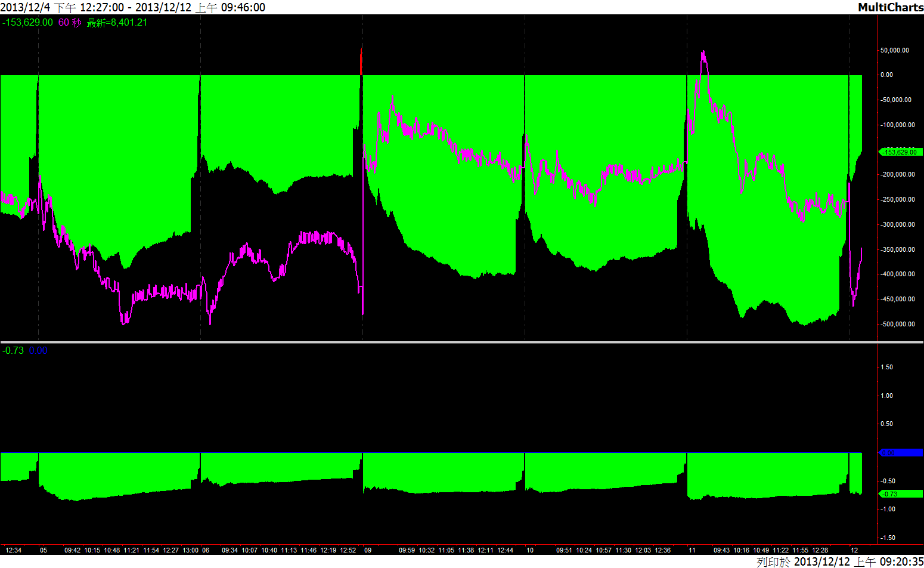The image size is (924, 568).
Task: Click the 1.50 label on lower scale
Action: [x=886, y=367]
